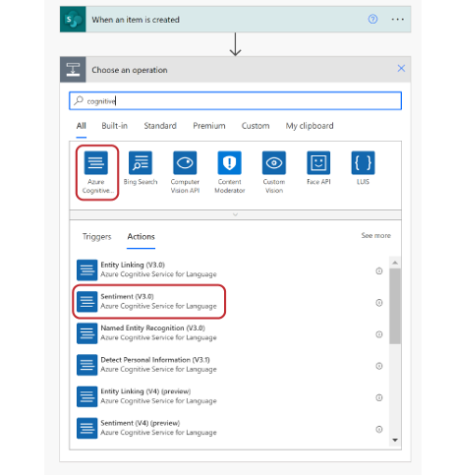
Task: Select the Azure Cognitive connector
Action: [96, 173]
